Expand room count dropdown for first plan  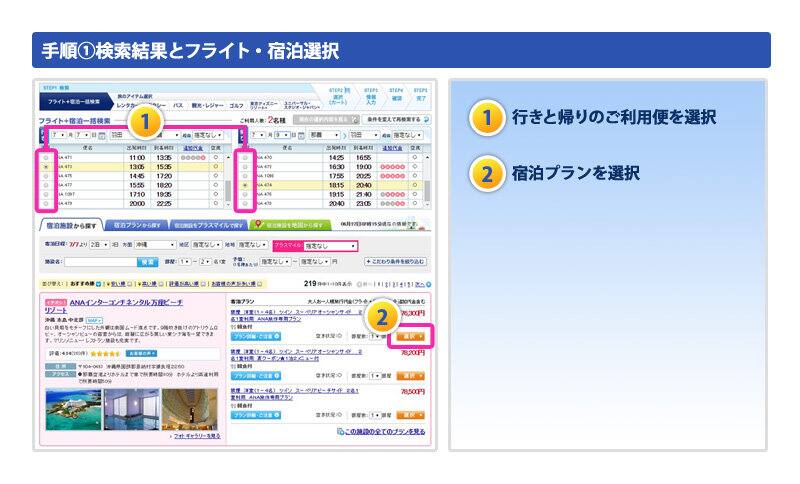point(374,337)
